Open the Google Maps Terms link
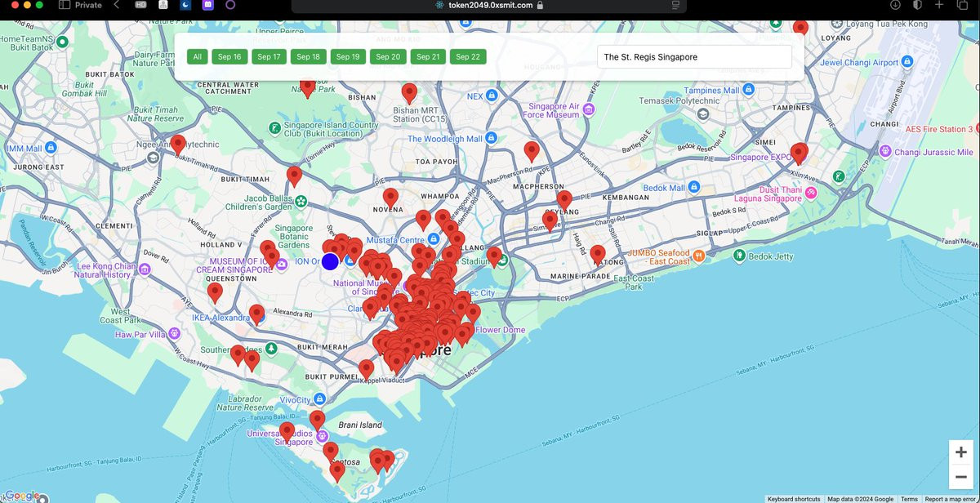Screen dimensions: 980x503 coord(909,499)
